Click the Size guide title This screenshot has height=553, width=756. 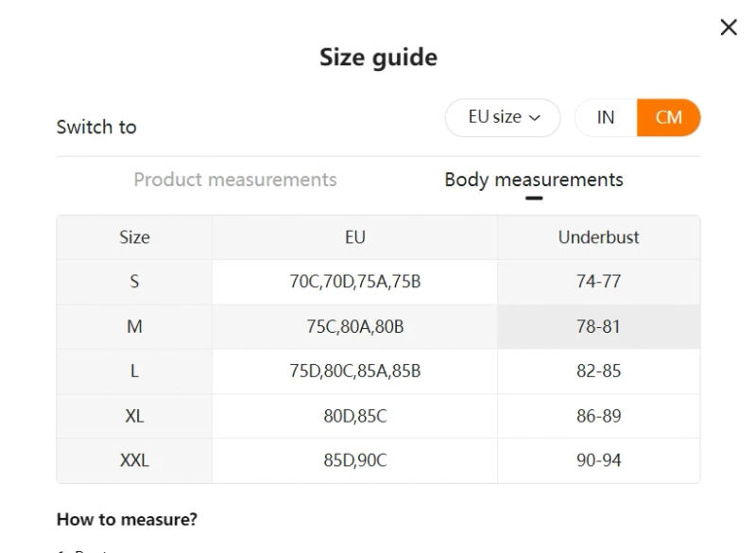pyautogui.click(x=377, y=57)
